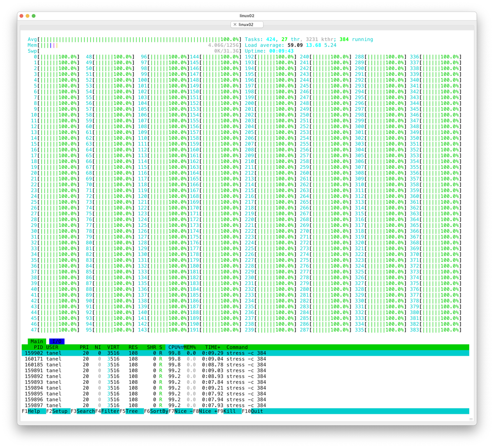Click CPU 47 usage bar

55,330
